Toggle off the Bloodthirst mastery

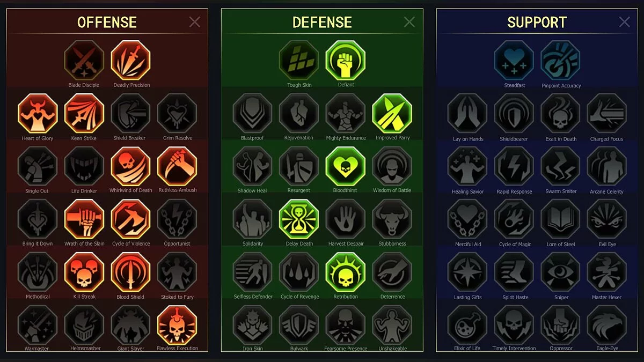[x=346, y=166]
